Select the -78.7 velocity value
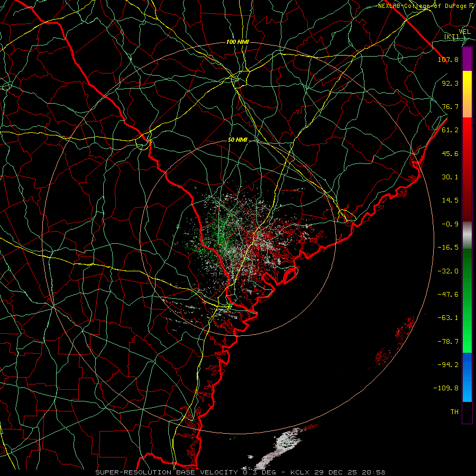Screen dimensions: 476x476 pyautogui.click(x=448, y=342)
